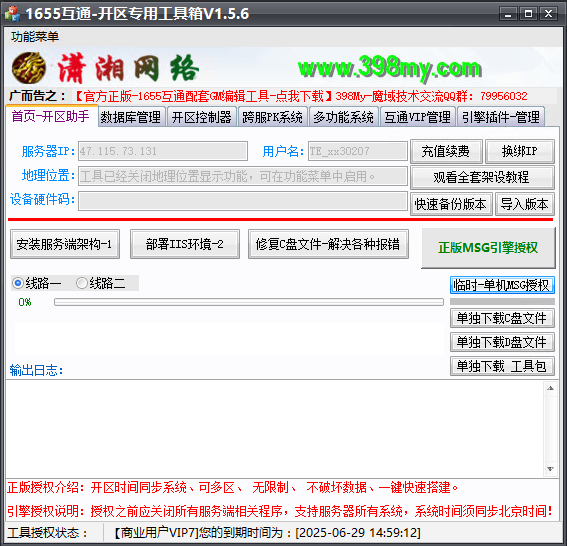Screen dimensions: 567x546
Task: Click 单独下载C盘文件 button
Action: coord(502,318)
